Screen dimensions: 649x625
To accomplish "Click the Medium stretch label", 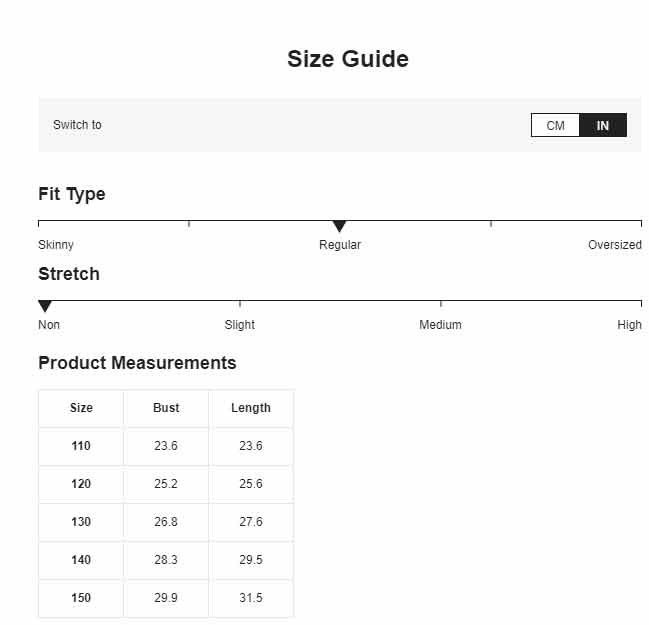I will pyautogui.click(x=440, y=325).
